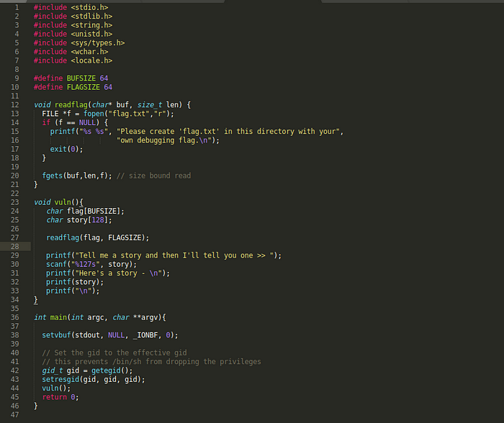Screen dimensions: 504x423
Task: Click the closing brace of vuln on line 34
Action: point(36,300)
